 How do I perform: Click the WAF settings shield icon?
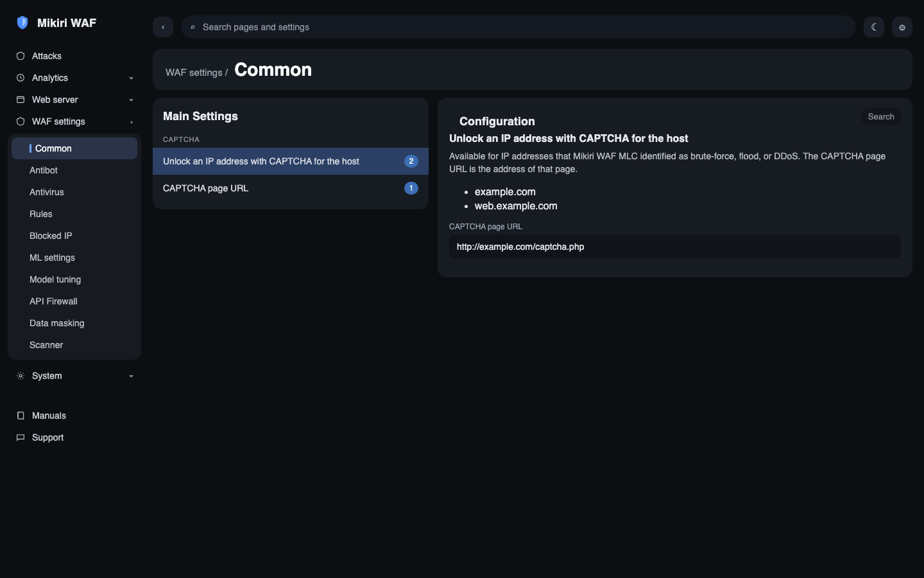click(x=21, y=121)
